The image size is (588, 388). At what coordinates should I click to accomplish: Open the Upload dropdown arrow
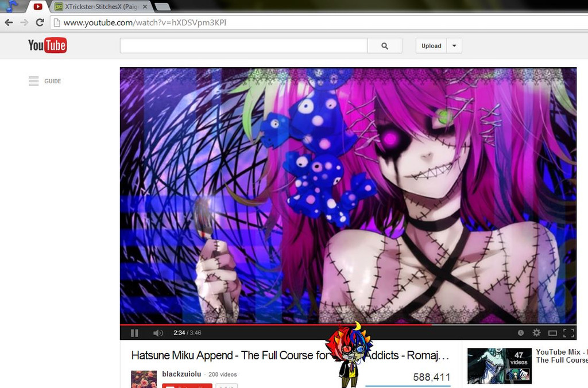[454, 46]
